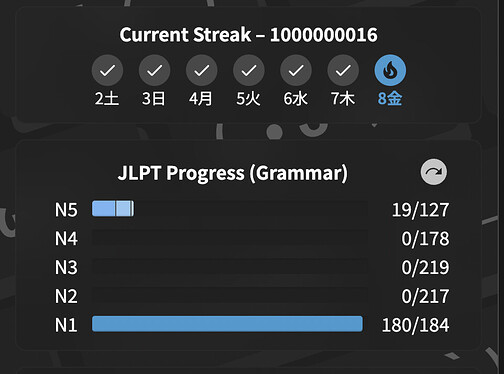Select the checkmark circle for 4月
The image size is (504, 374).
point(201,70)
